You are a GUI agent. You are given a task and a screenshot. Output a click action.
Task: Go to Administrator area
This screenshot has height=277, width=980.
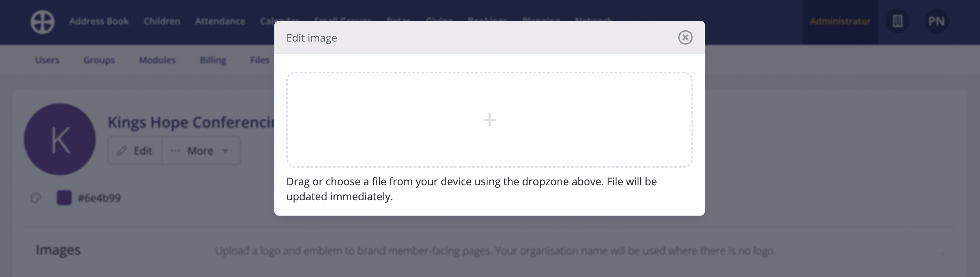[x=840, y=21]
